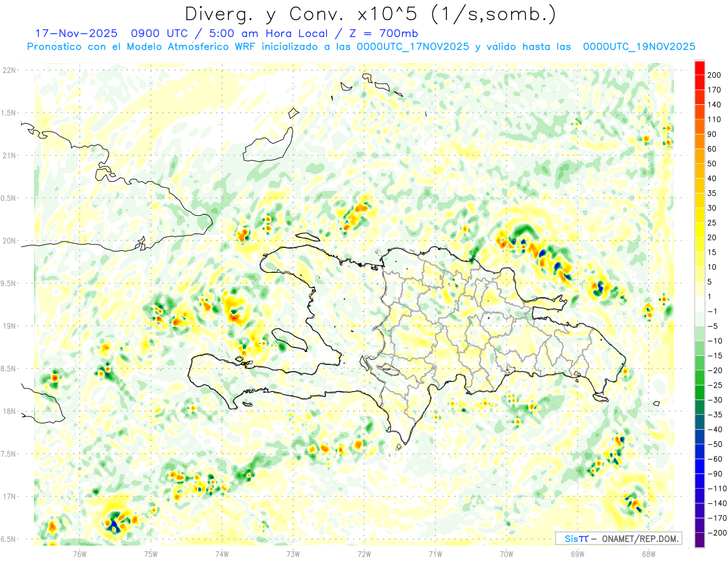Select the '1.5N' axis label
The height and width of the screenshot is (562, 728).
coord(9,113)
